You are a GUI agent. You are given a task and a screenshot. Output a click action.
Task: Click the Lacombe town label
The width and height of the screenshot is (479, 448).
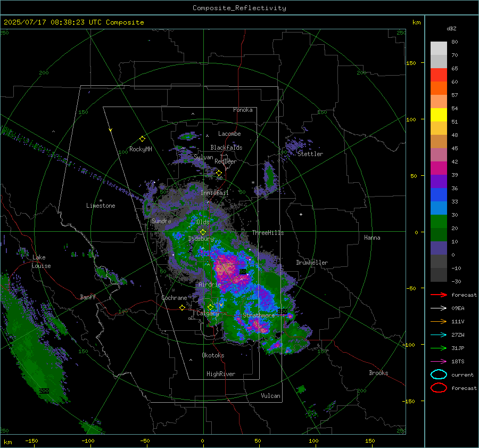coord(229,134)
